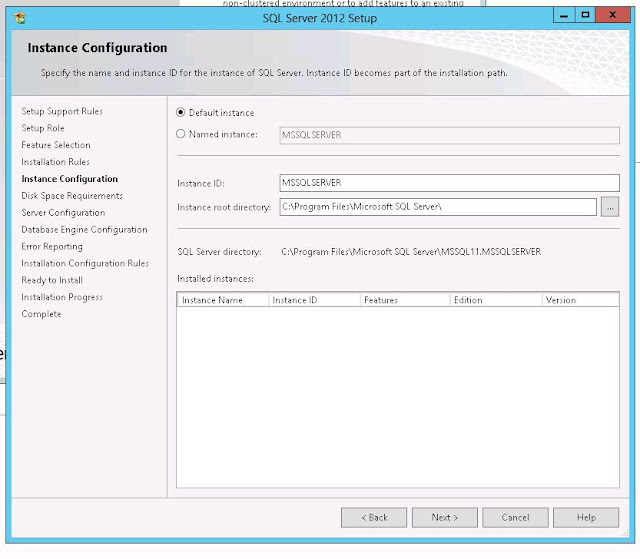The image size is (640, 559).
Task: Sort by Instance Name column header
Action: pyautogui.click(x=223, y=300)
